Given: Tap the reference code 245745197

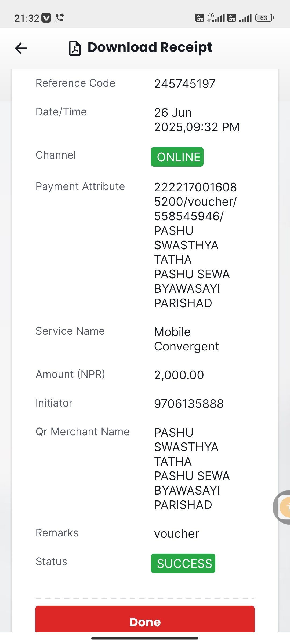Looking at the screenshot, I should tap(185, 84).
